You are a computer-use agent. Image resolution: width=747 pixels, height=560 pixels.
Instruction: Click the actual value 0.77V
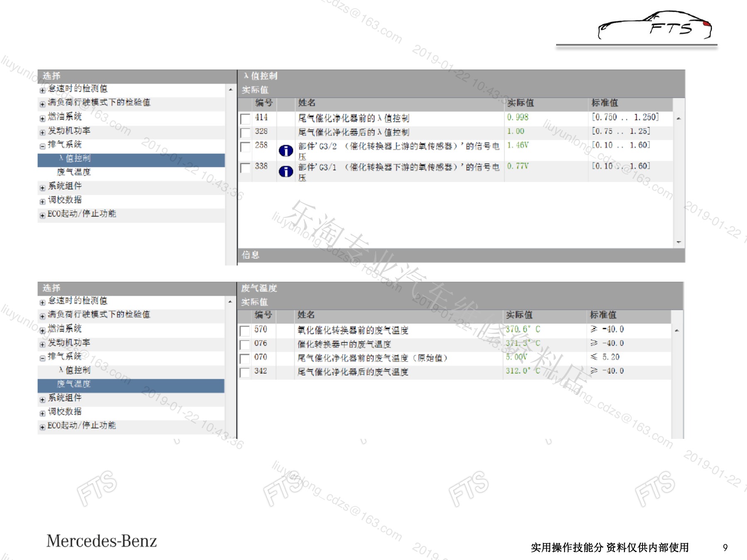(x=518, y=167)
